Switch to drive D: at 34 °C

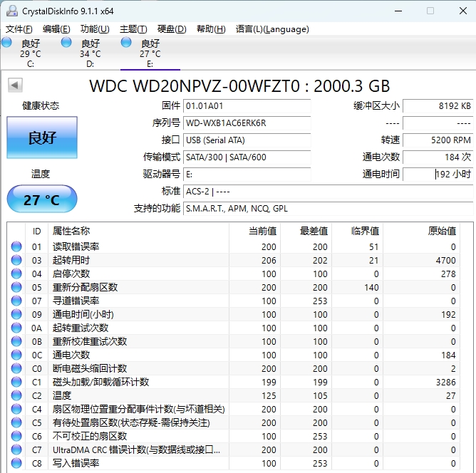(90, 53)
